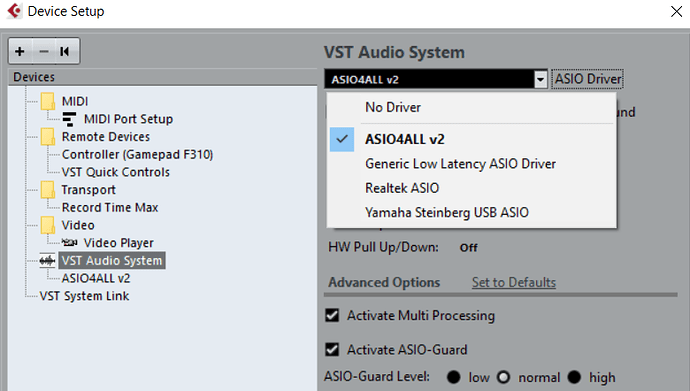Select the MIDI folder icon
The width and height of the screenshot is (690, 391).
(48, 101)
